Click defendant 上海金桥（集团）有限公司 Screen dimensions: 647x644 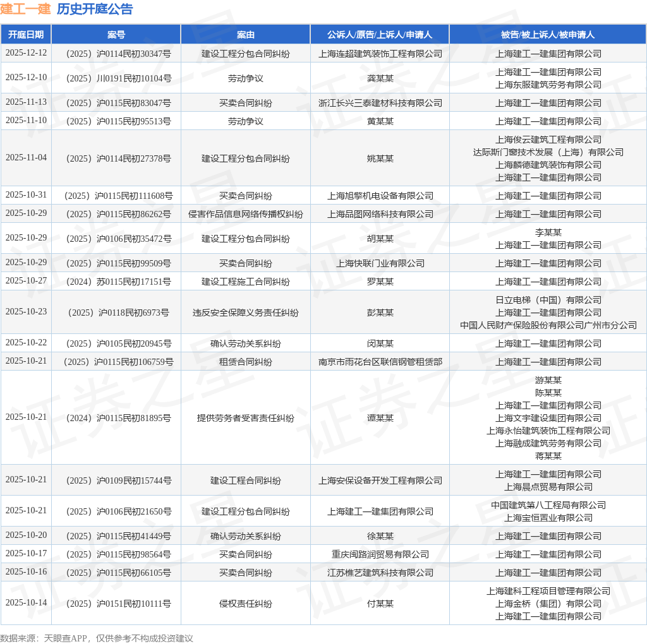(x=548, y=604)
